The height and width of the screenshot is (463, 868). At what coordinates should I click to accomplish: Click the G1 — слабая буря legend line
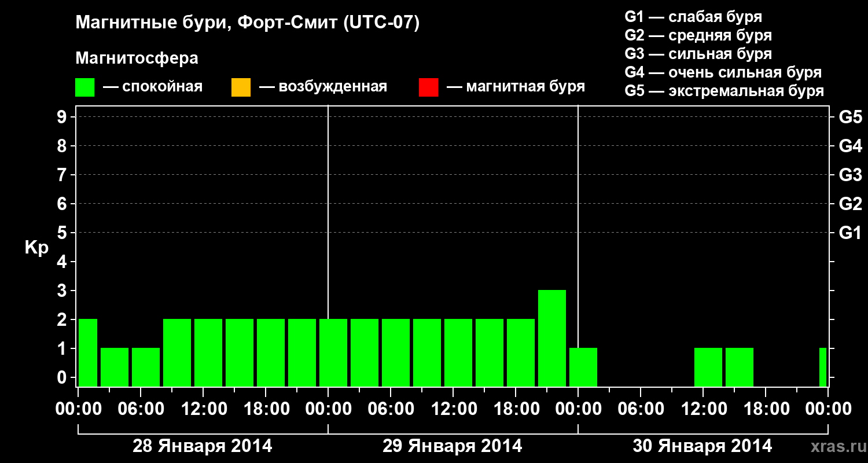(693, 17)
